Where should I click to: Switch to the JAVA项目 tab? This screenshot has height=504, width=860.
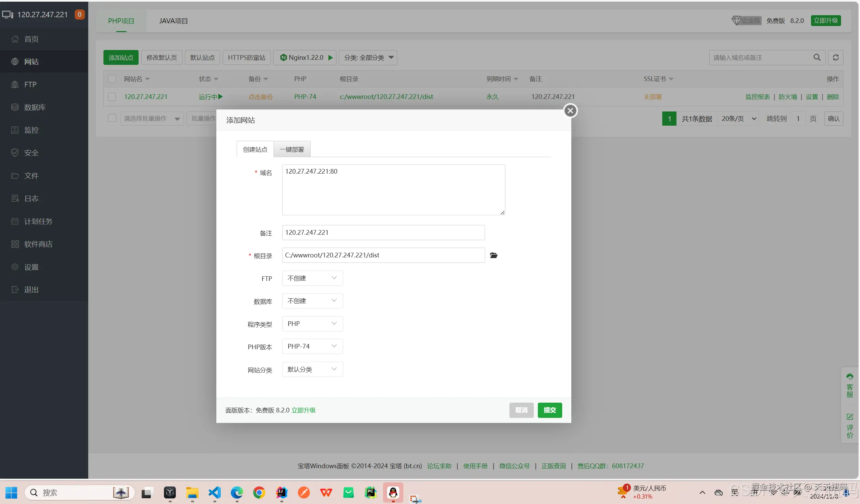tap(173, 21)
